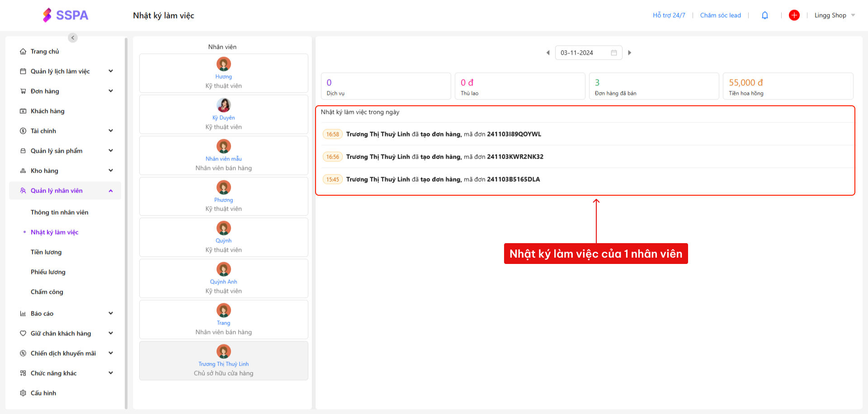868x414 pixels.
Task: Click the Tài chính coin icon
Action: [23, 131]
